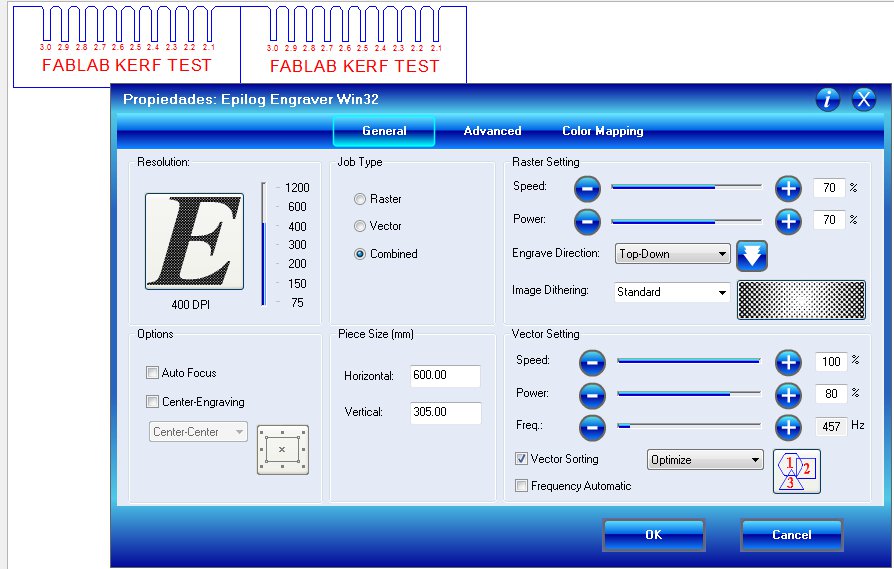Click the Vector Speed value field
The width and height of the screenshot is (894, 569).
831,361
